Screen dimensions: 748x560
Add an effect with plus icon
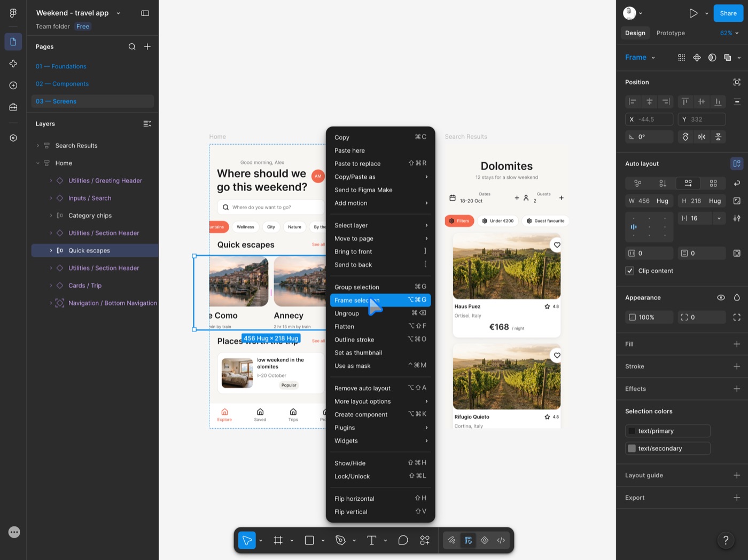coord(737,389)
